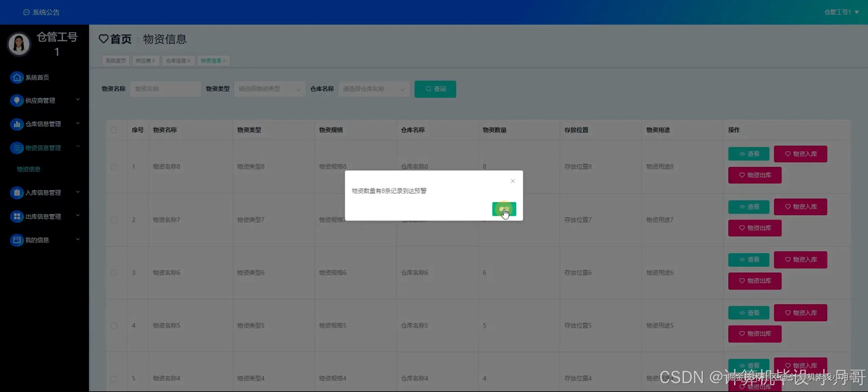The width and height of the screenshot is (868, 392).
Task: Click the 仓库信息管理 bar chart icon
Action: [17, 124]
